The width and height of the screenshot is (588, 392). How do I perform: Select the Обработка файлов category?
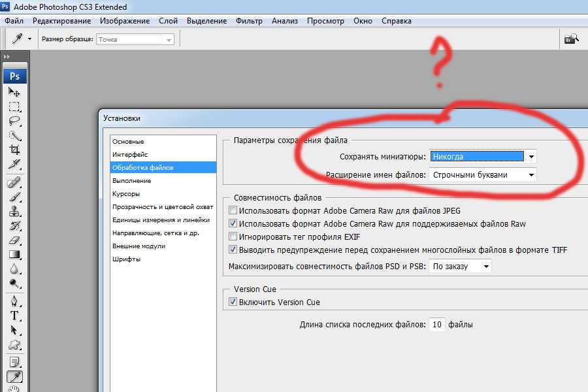click(x=163, y=167)
